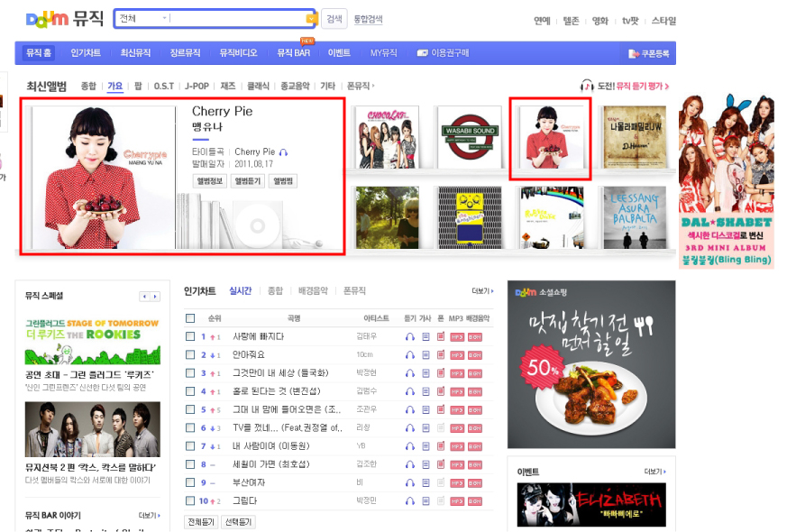This screenshot has height=532, width=787.
Task: Expand 더보기 for the 이벤트 section
Action: 655,472
